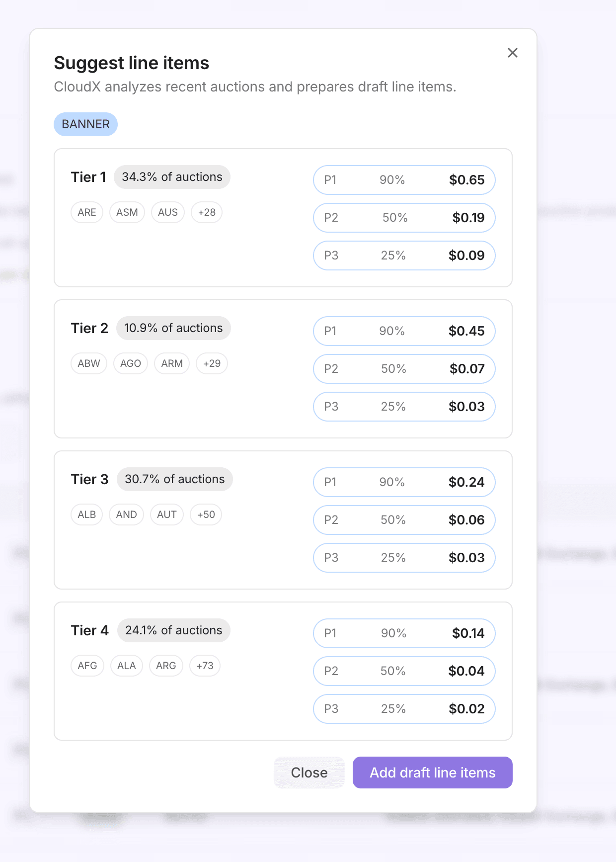Click the BANNER format tag
Viewport: 616px width, 862px height.
(85, 124)
